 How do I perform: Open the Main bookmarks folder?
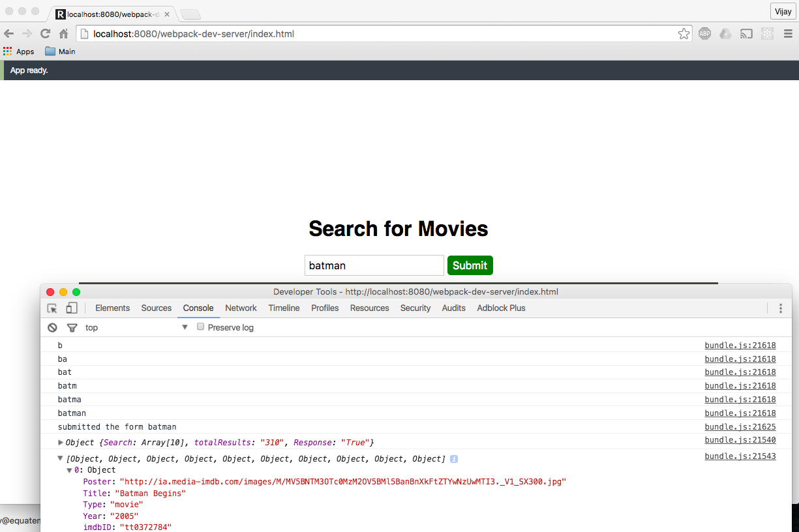tap(60, 52)
